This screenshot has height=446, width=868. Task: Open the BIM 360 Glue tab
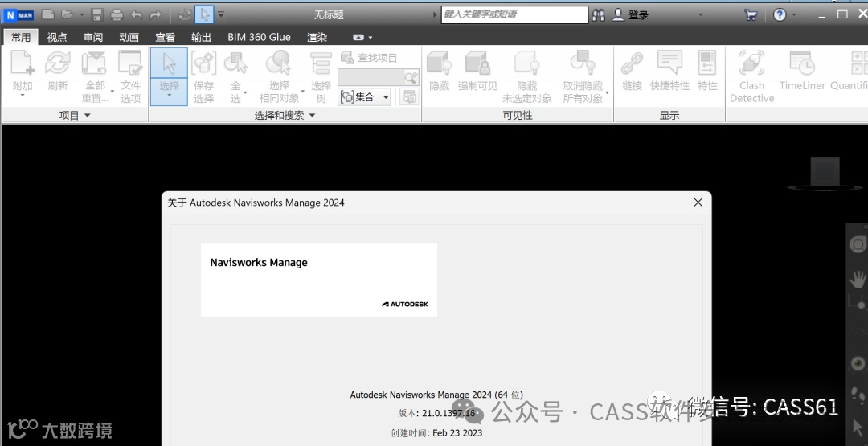click(x=259, y=37)
